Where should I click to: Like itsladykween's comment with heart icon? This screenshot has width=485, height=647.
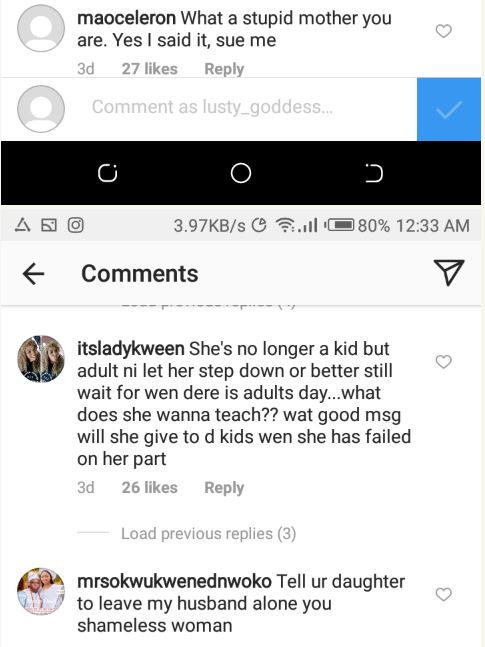click(444, 361)
